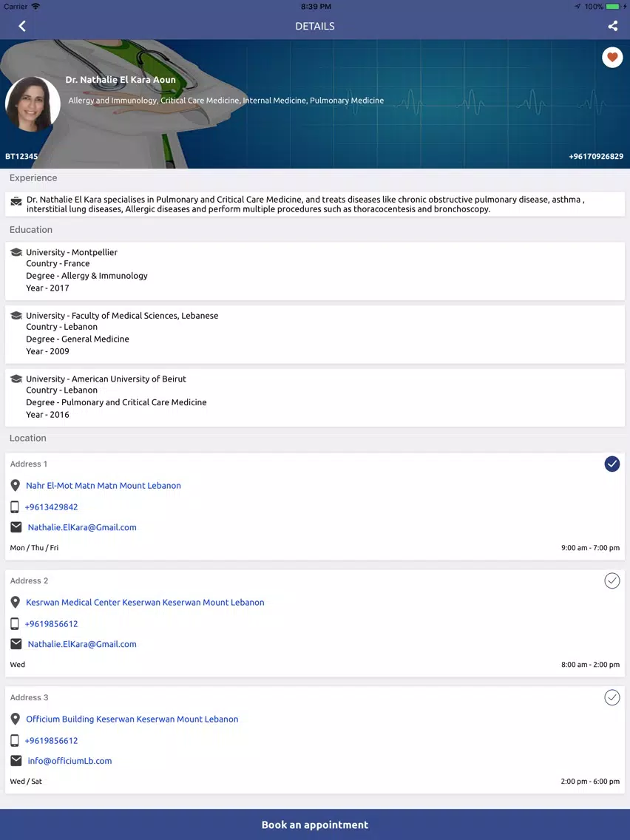Tap the Year - 2017 line
The width and height of the screenshot is (630, 840).
tap(47, 288)
